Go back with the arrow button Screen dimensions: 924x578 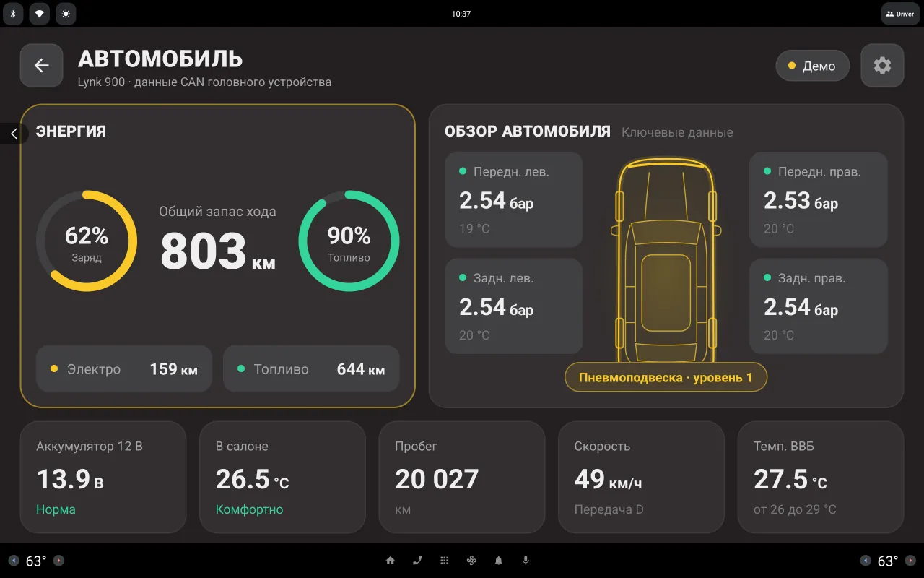[41, 66]
